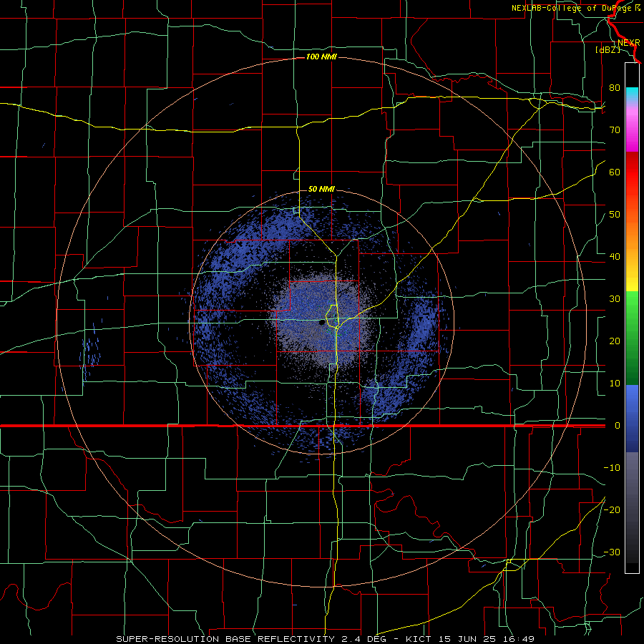
Task: Click the -10 dBZ value on the scale
Action: pos(612,468)
